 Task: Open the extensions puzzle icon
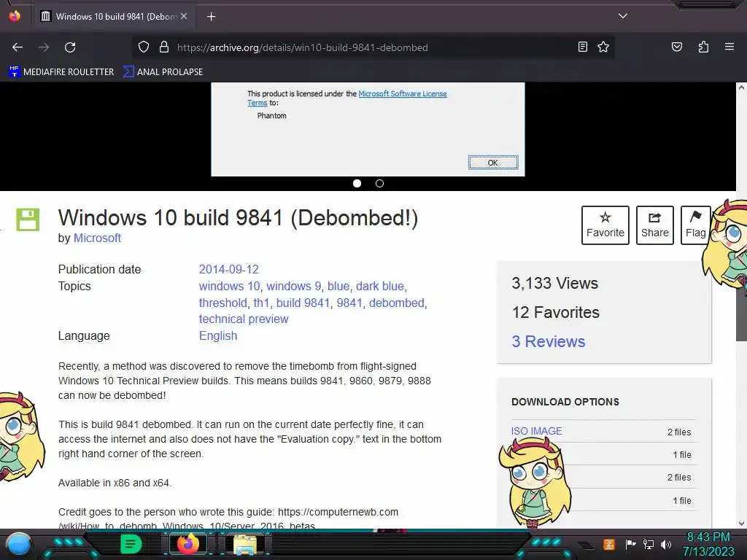pyautogui.click(x=703, y=47)
